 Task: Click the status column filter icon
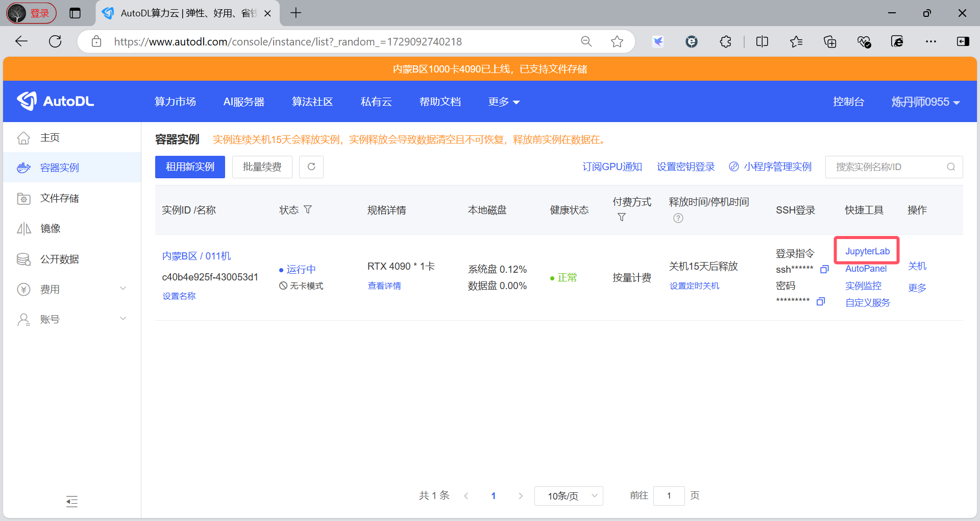click(308, 209)
